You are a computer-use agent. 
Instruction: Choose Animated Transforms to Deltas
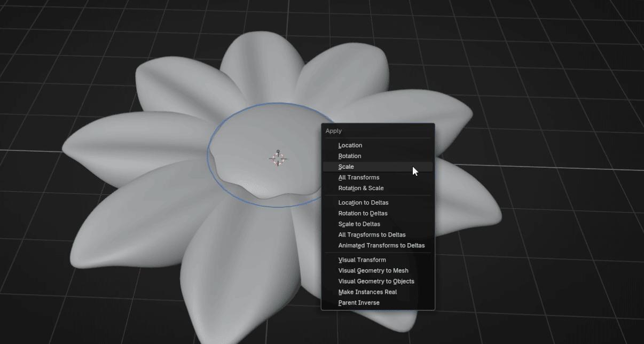(x=381, y=245)
